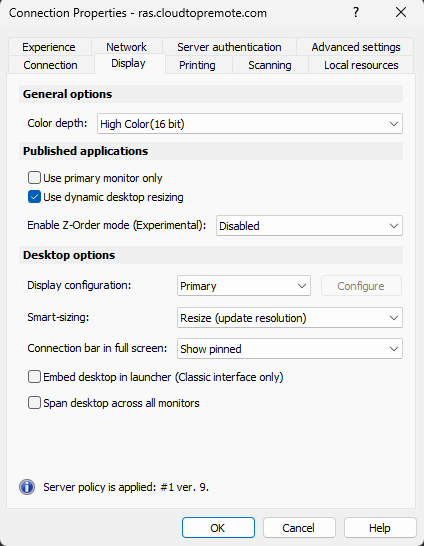
Task: Click the Cancel button
Action: click(x=299, y=528)
